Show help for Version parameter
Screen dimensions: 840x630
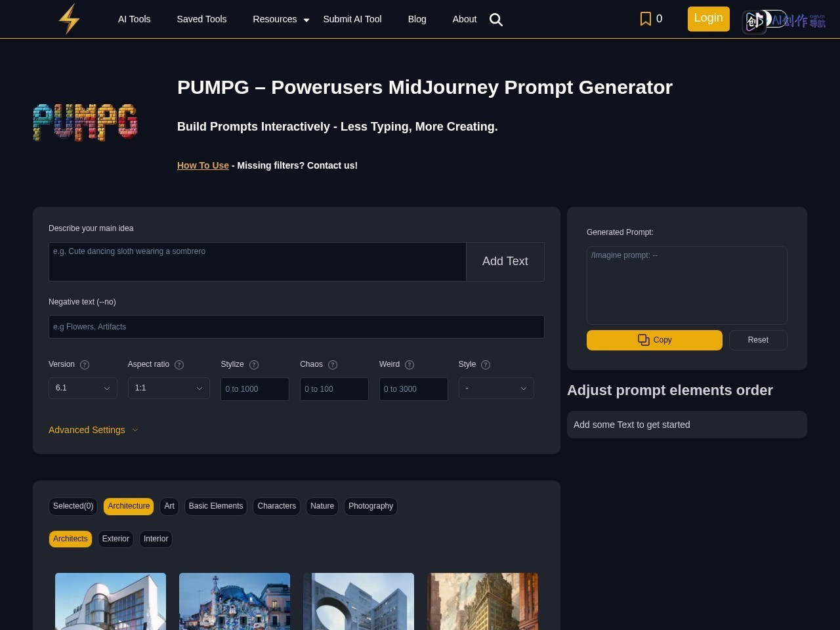(x=85, y=365)
